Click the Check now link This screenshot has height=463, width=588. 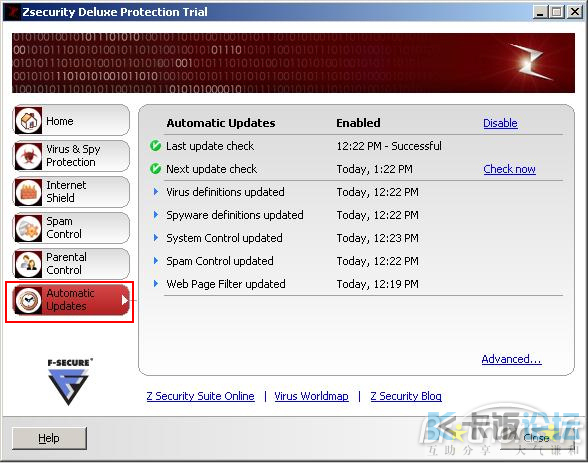coord(509,169)
